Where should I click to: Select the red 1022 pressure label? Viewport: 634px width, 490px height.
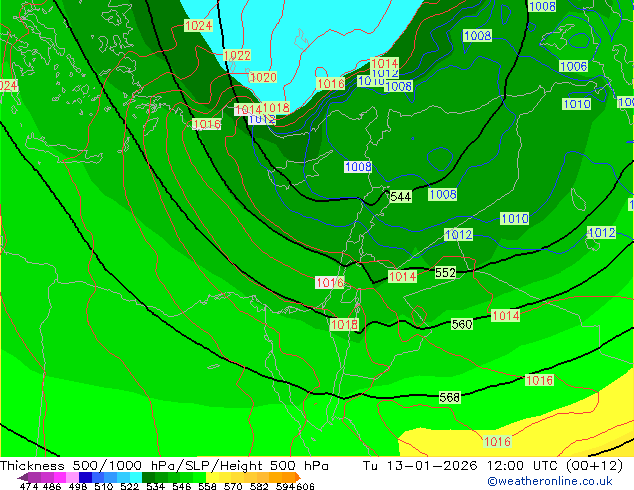point(237,55)
